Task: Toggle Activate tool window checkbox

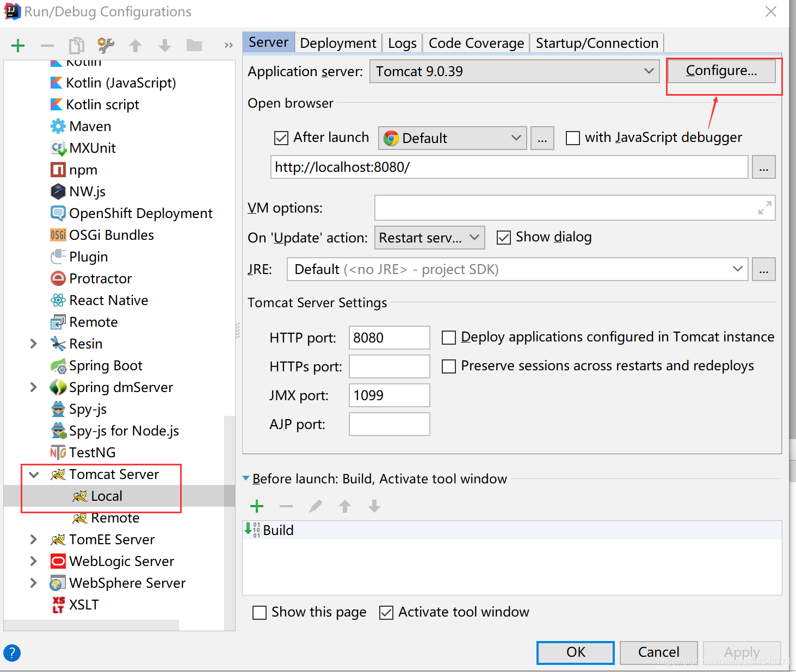Action: click(386, 613)
